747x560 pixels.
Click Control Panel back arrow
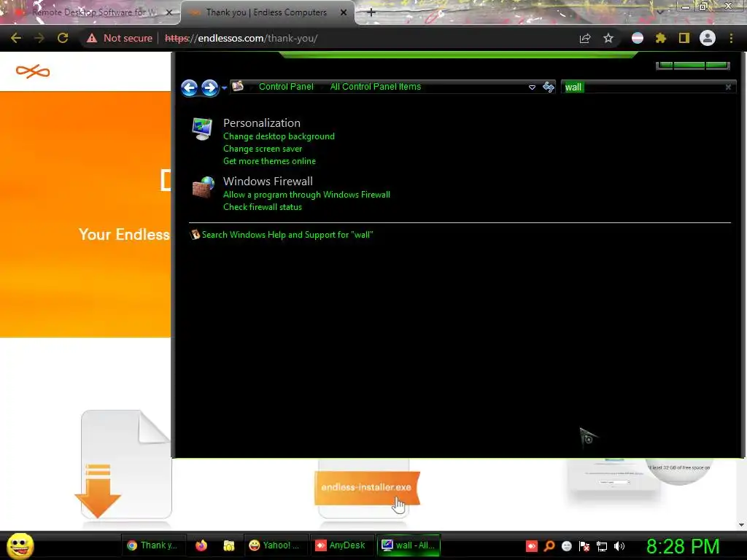click(190, 87)
